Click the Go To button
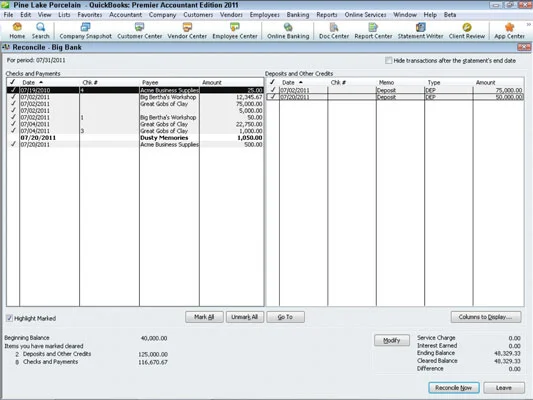The height and width of the screenshot is (400, 533). pyautogui.click(x=285, y=317)
